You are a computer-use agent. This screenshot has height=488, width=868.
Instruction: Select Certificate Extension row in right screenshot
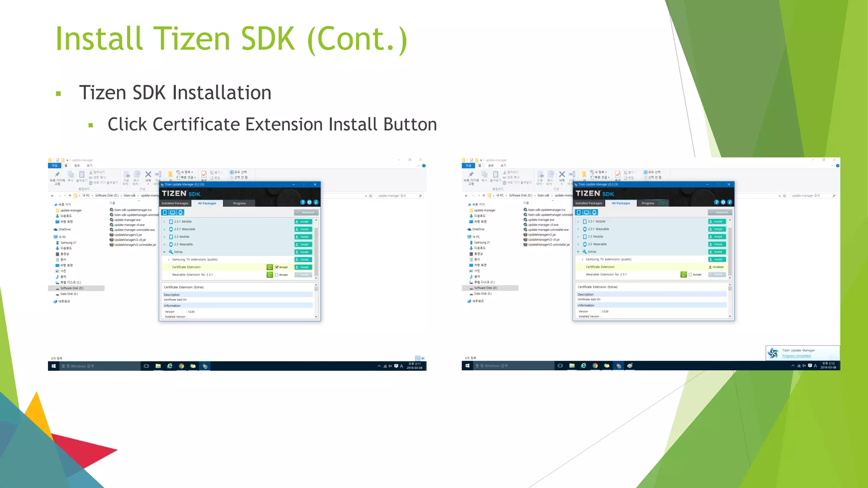pyautogui.click(x=652, y=267)
